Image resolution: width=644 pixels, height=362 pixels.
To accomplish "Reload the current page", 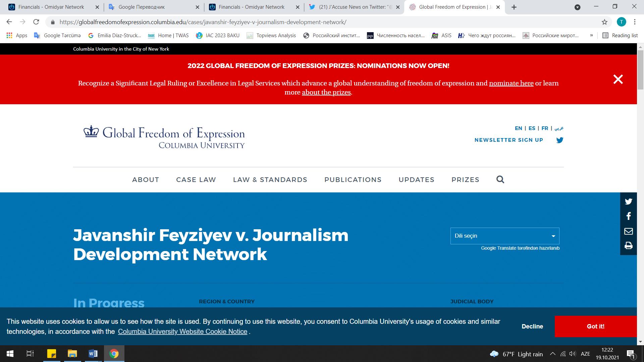I will tap(36, 22).
